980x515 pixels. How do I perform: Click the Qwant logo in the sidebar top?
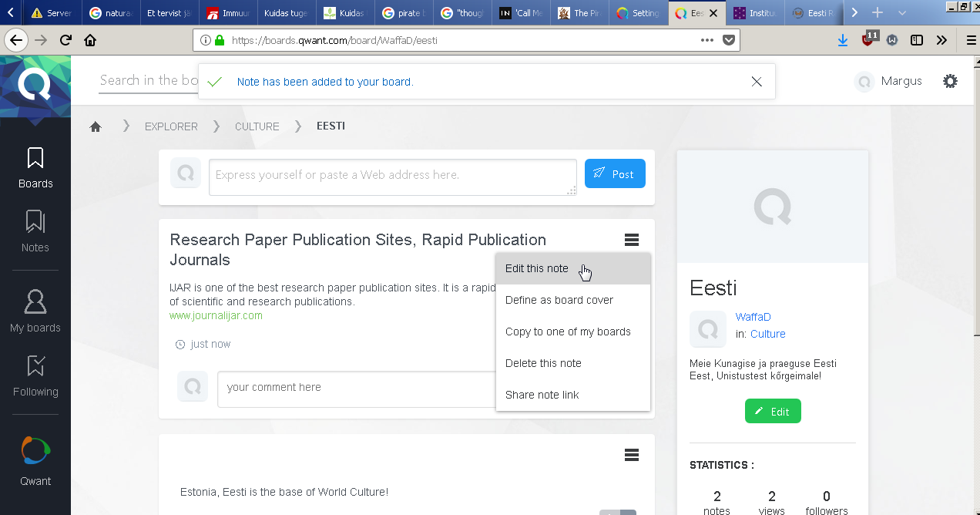(x=35, y=86)
